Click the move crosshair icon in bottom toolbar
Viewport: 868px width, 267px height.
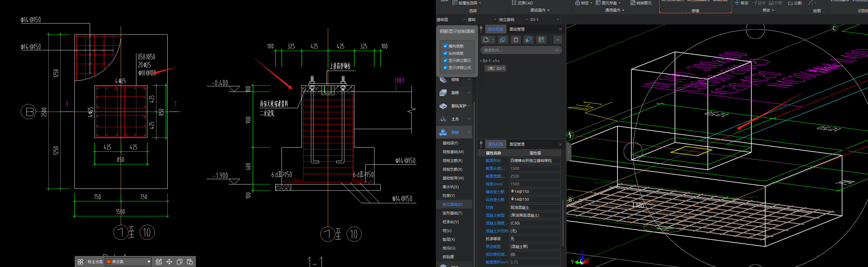pos(169,262)
